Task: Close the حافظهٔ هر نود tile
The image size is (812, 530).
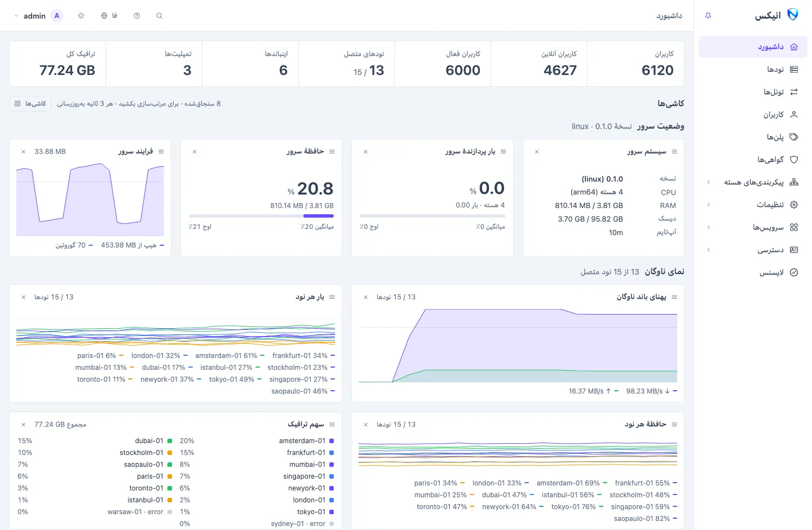Action: 365,425
